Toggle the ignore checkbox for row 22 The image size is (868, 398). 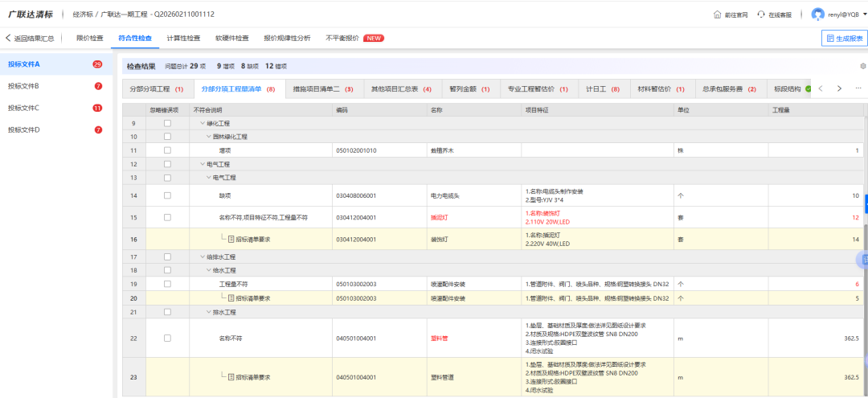coord(167,339)
